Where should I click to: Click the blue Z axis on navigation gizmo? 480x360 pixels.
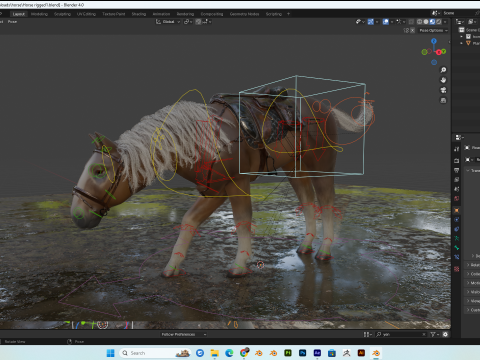coord(434,41)
